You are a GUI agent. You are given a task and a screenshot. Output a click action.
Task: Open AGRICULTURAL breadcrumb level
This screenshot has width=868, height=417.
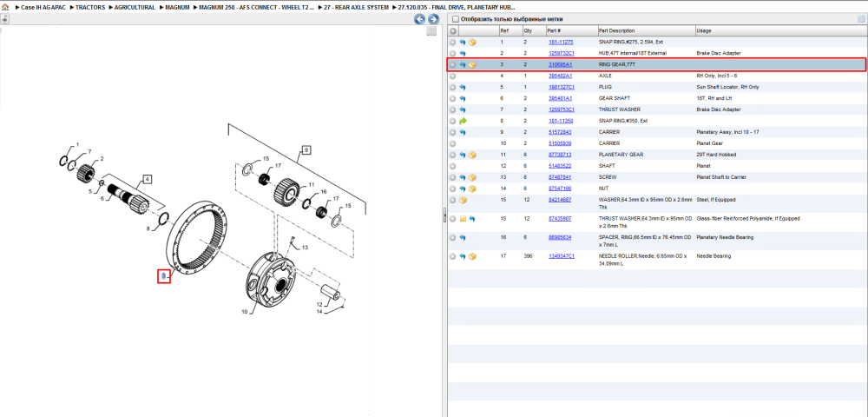coord(135,8)
